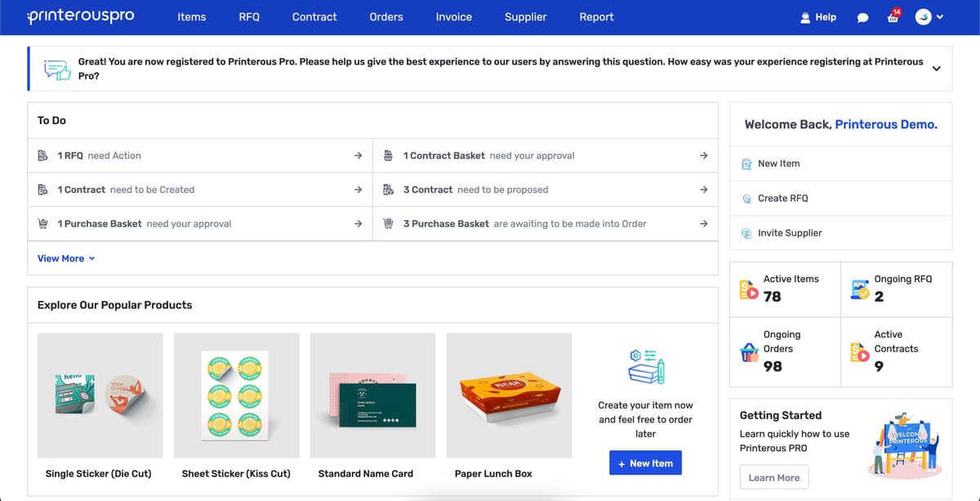The width and height of the screenshot is (980, 501).
Task: Click the Ongoing RFQ icon
Action: pyautogui.click(x=859, y=289)
